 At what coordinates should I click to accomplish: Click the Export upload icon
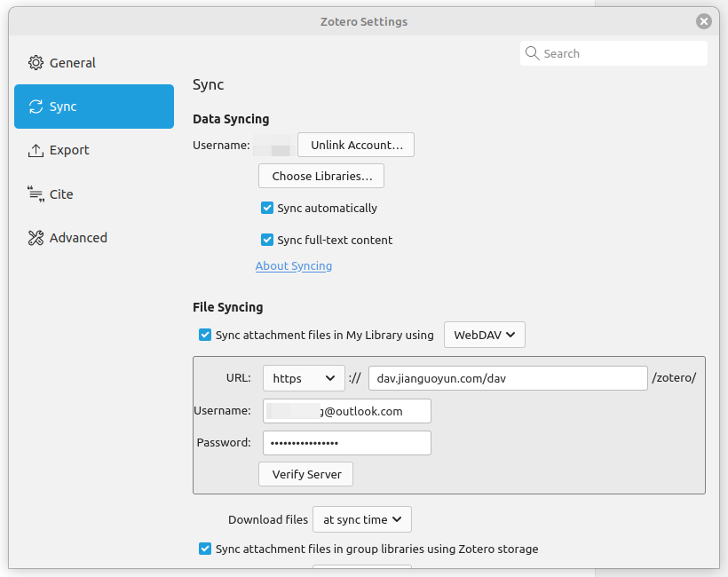click(x=36, y=150)
